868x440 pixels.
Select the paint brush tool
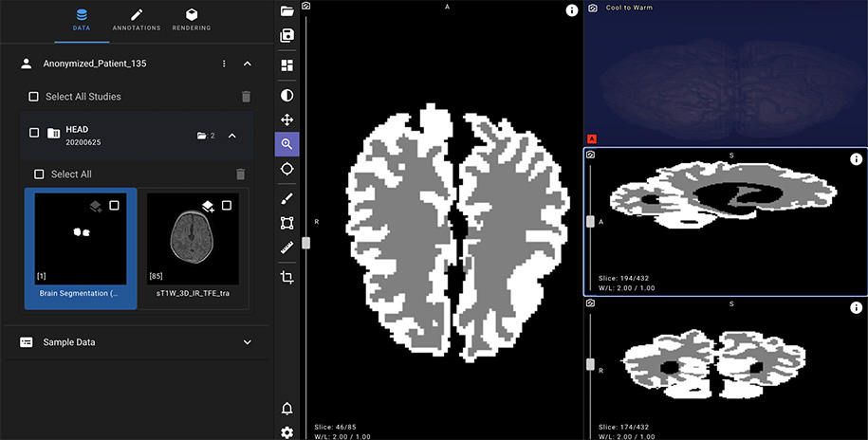coord(286,199)
